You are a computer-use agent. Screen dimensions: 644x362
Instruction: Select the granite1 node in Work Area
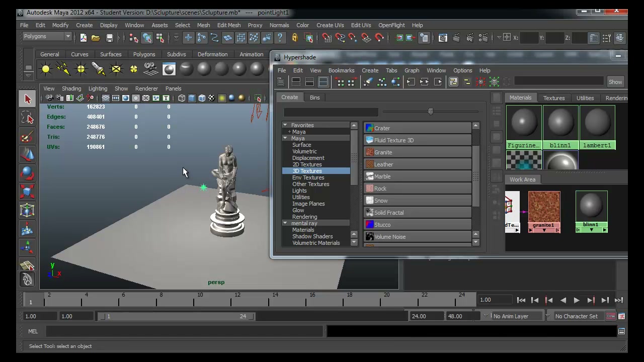544,212
